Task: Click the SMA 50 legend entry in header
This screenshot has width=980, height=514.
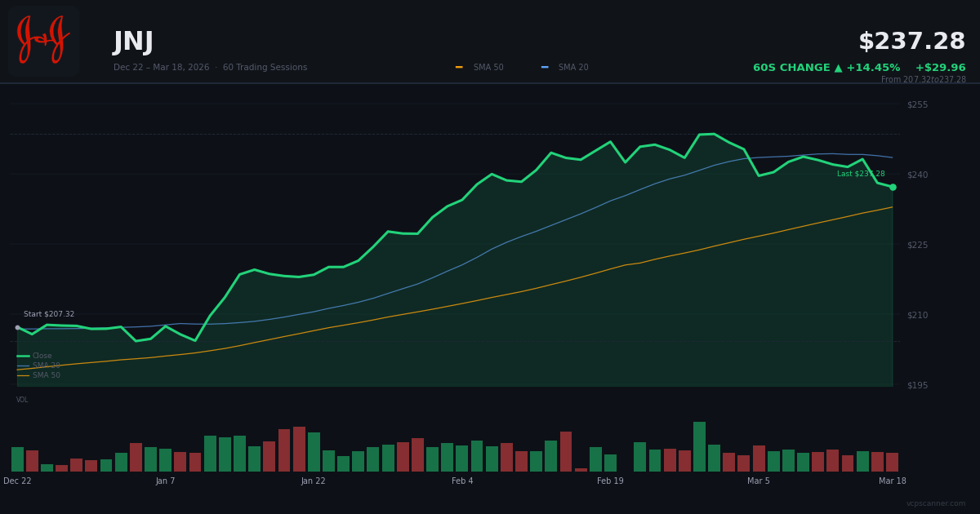Action: click(x=480, y=68)
